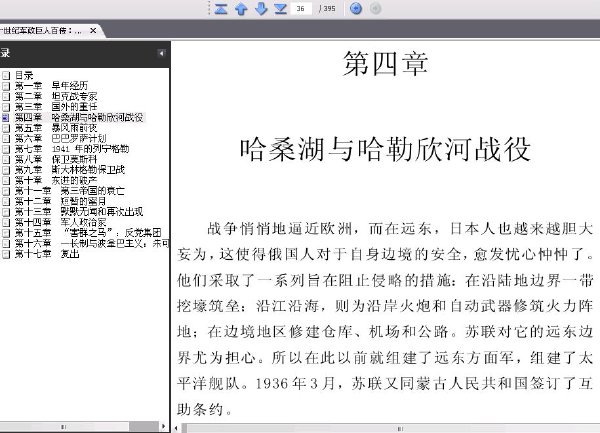The height and width of the screenshot is (433, 600).
Task: Open bookmark 第五章 暴风雨前夜
Action: coord(56,128)
